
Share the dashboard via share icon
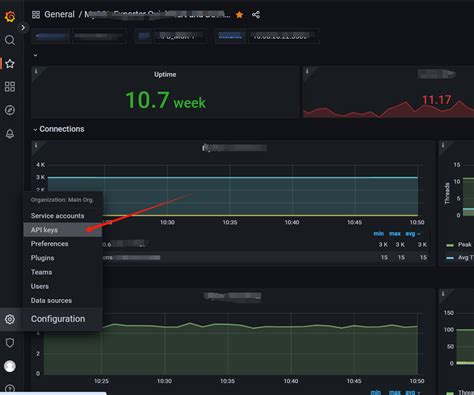coord(256,15)
